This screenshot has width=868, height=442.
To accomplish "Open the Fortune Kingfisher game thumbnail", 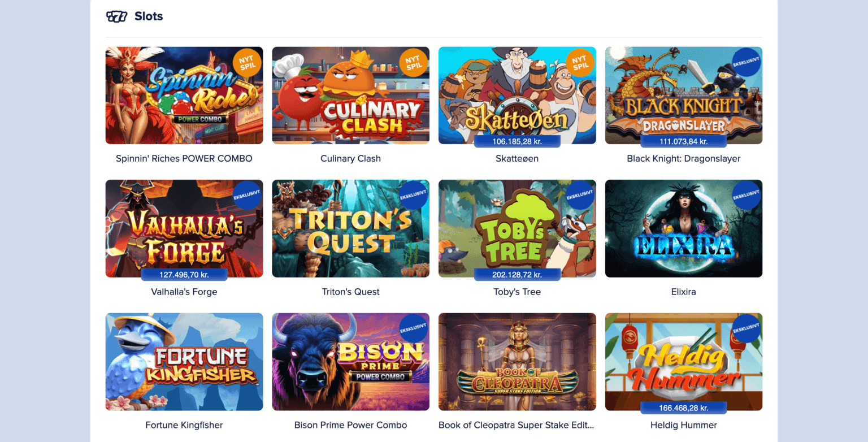I will point(184,362).
